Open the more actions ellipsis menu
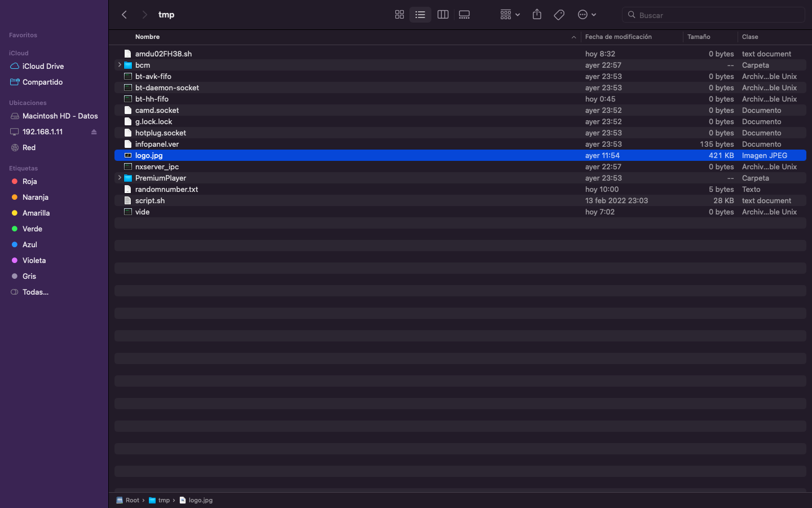The width and height of the screenshot is (812, 508). click(586, 15)
